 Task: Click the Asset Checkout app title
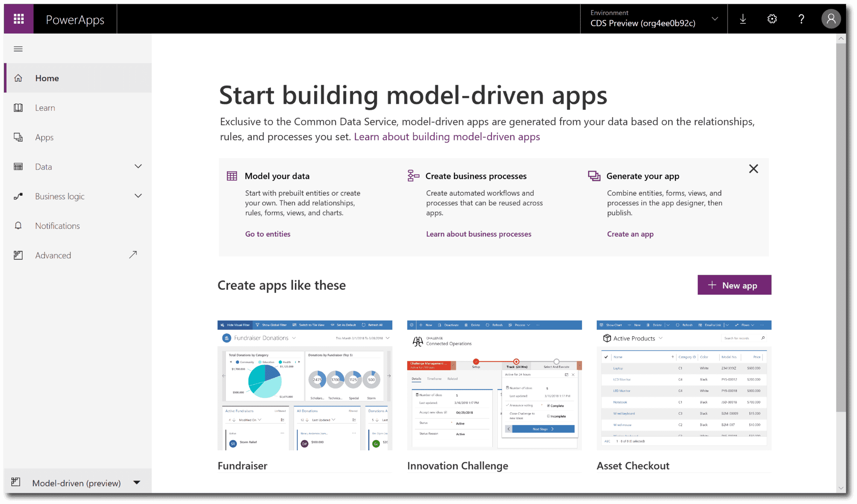pos(633,465)
